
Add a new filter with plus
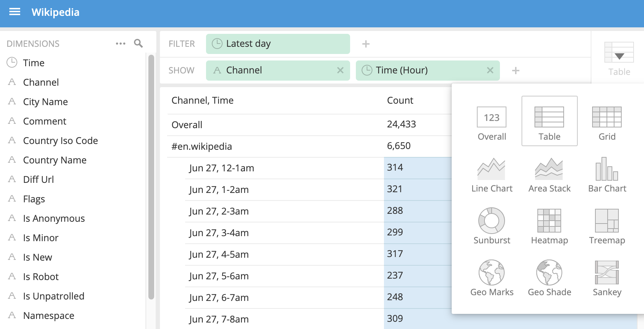(366, 44)
